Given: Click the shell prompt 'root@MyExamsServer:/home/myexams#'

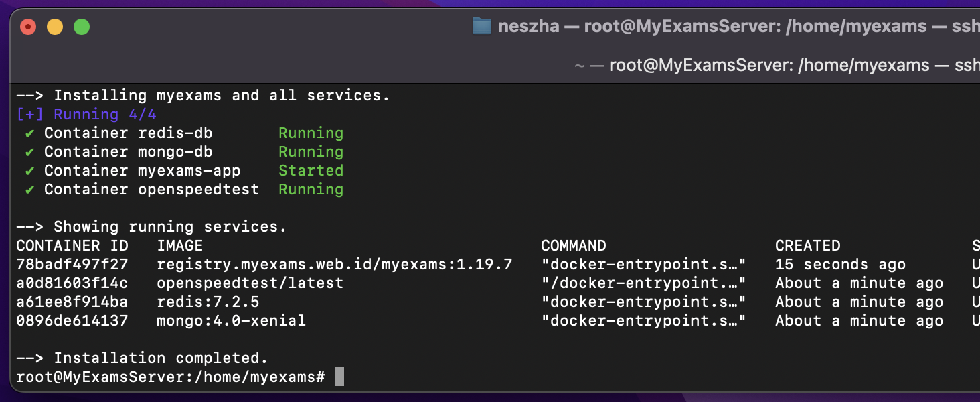Looking at the screenshot, I should [x=171, y=377].
